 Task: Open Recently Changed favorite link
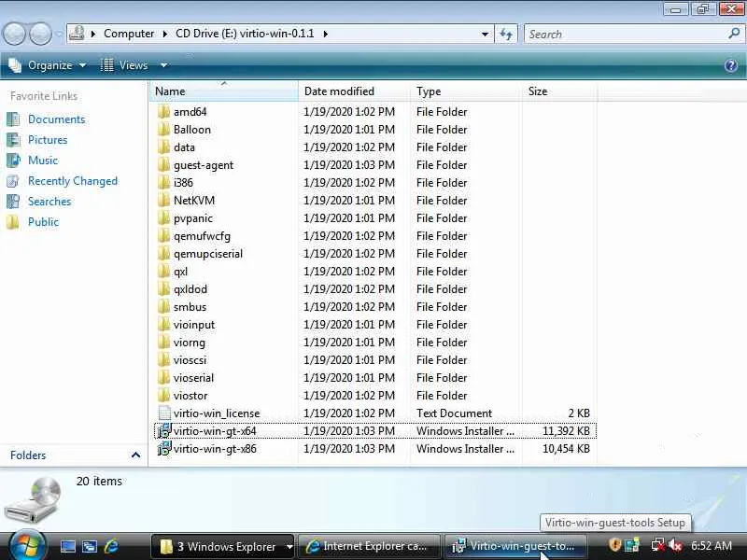[73, 181]
